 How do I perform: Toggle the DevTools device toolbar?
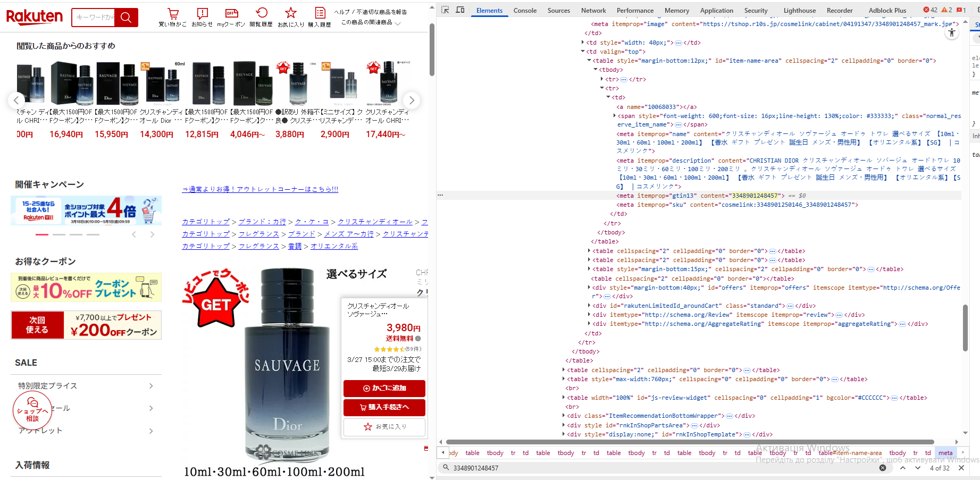click(x=460, y=10)
